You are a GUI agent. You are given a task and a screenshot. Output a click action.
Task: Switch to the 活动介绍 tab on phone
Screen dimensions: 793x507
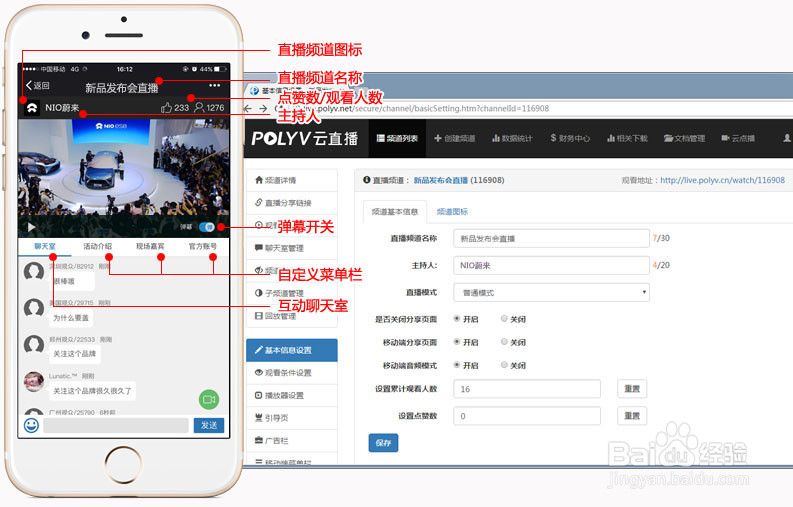(98, 246)
